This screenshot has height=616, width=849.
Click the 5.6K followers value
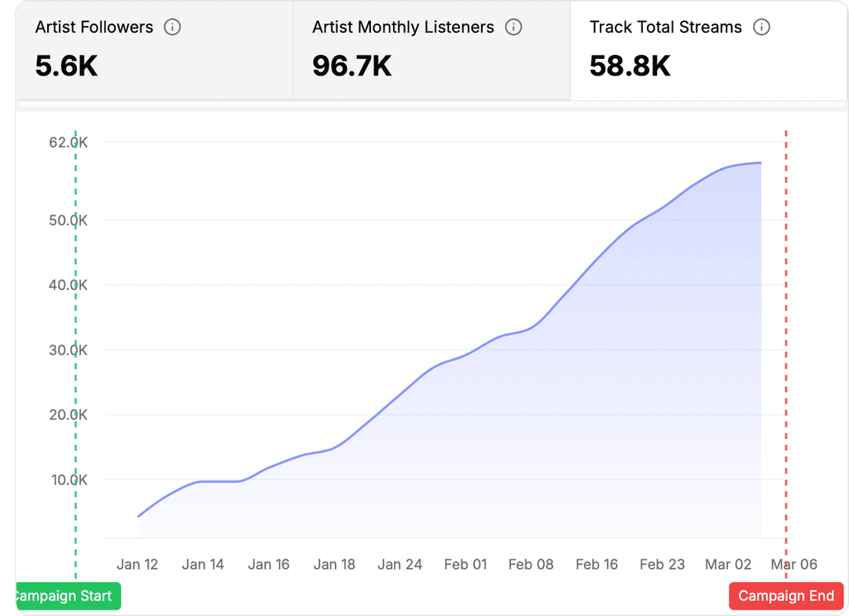(x=67, y=66)
